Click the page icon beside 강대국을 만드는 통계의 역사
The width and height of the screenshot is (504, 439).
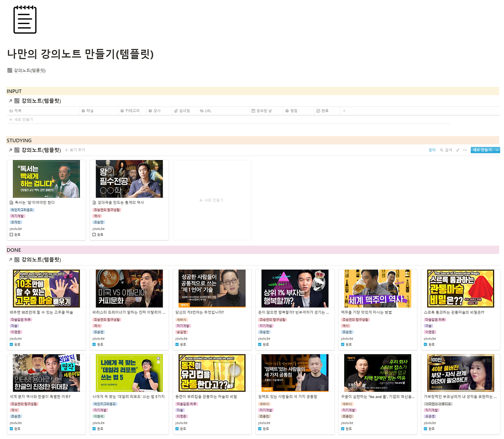[94, 203]
